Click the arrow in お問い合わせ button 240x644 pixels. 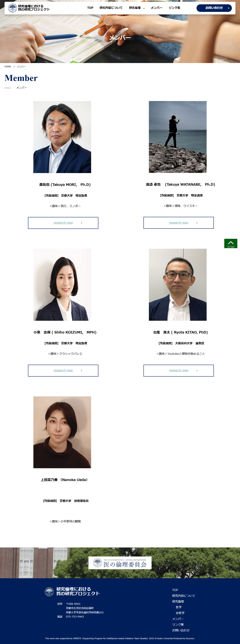[228, 8]
